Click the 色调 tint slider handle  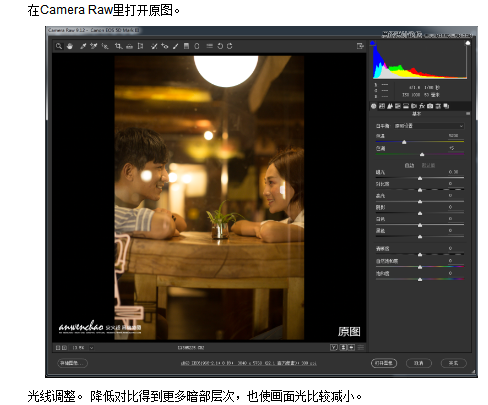tap(422, 154)
